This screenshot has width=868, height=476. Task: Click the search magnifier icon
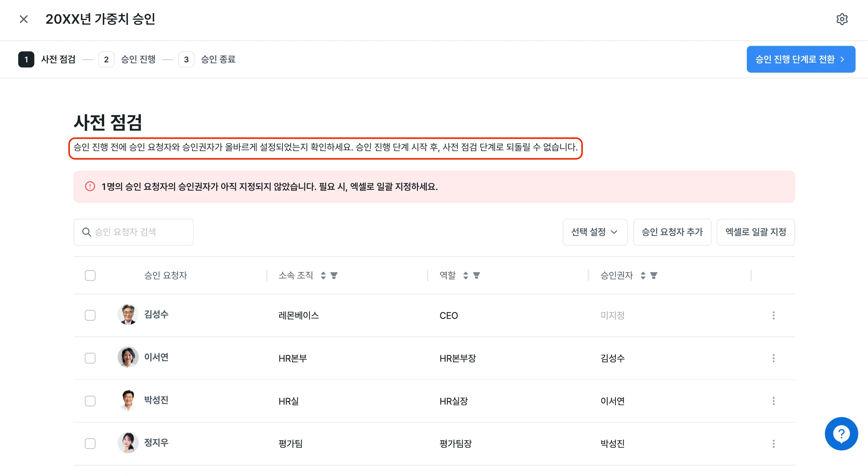click(x=87, y=232)
